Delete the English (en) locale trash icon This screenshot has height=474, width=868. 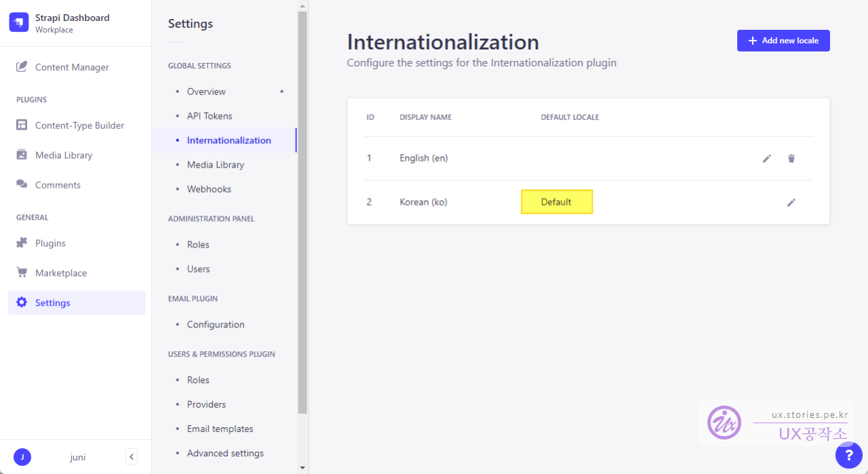pos(791,158)
